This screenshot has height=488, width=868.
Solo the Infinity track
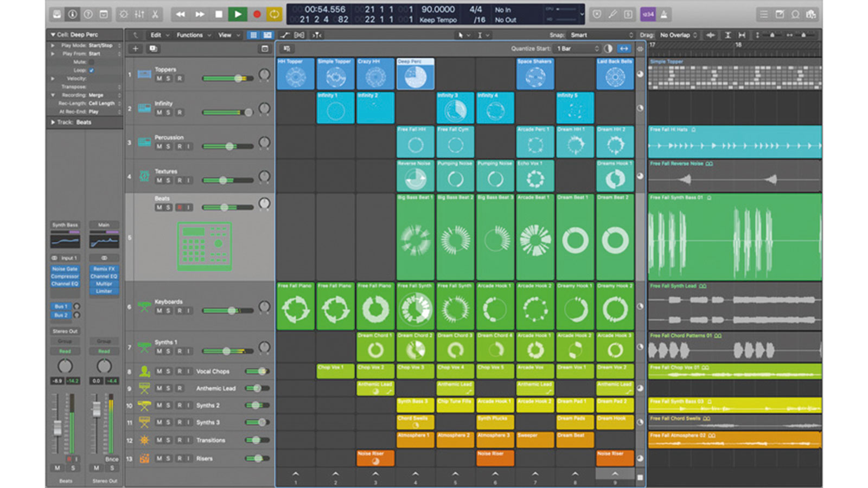[x=168, y=113]
